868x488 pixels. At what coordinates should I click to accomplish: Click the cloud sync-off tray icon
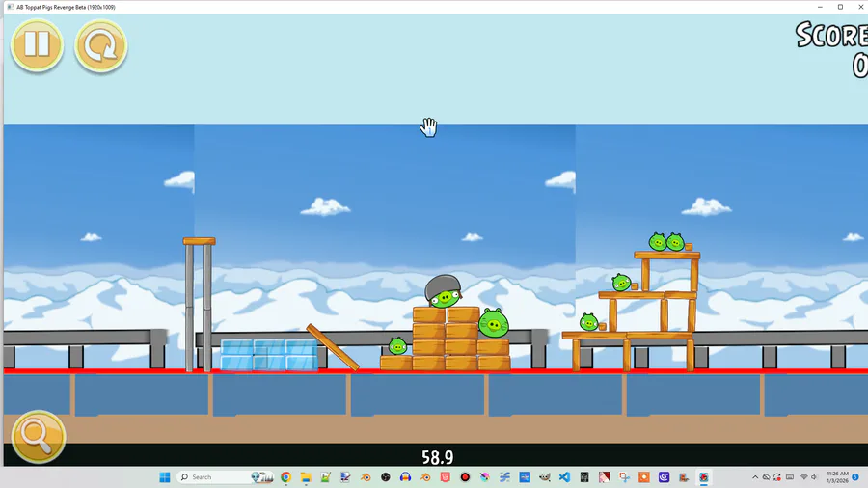pos(766,477)
